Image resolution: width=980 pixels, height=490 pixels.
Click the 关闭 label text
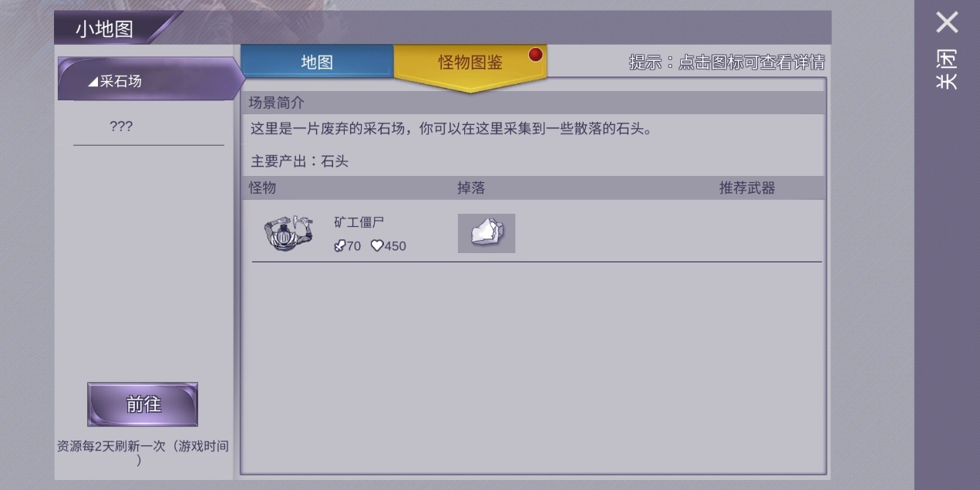946,69
